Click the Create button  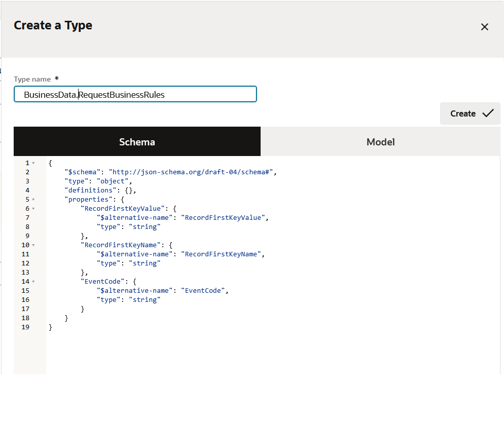coord(470,113)
